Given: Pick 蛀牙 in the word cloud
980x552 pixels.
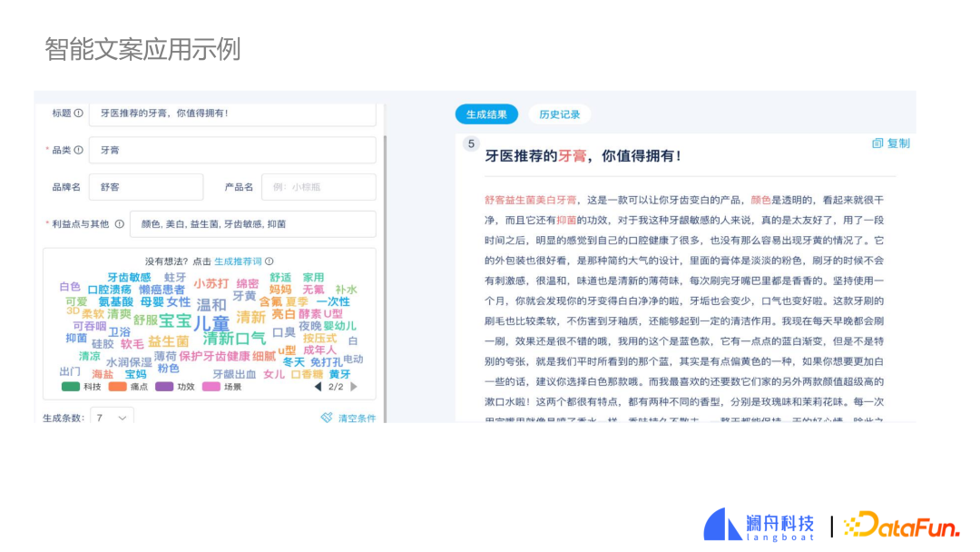Looking at the screenshot, I should [175, 277].
